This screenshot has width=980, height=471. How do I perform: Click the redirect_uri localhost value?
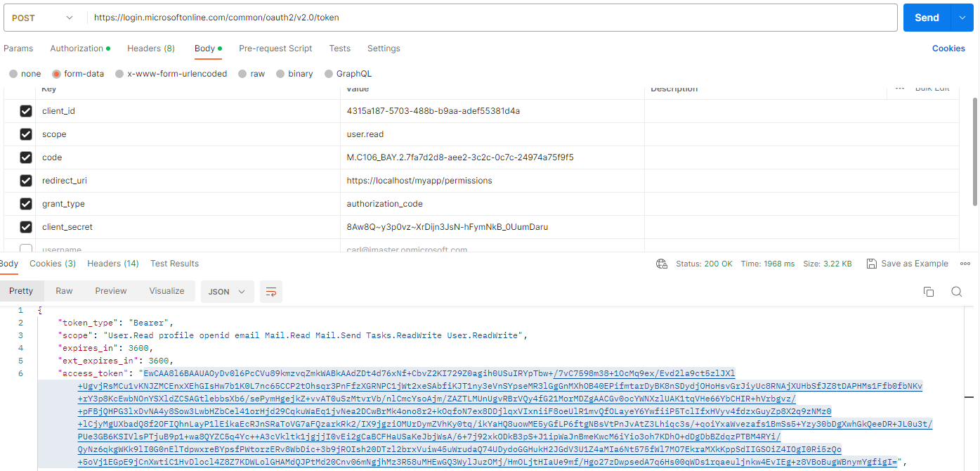tap(419, 181)
